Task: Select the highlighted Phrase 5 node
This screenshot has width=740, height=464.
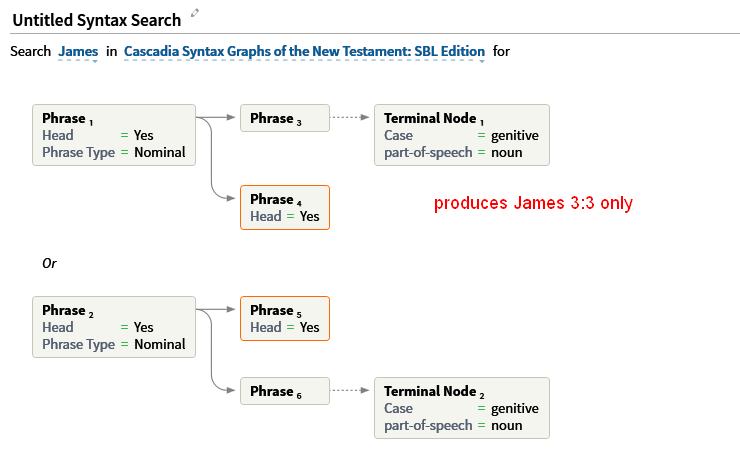Action: [x=285, y=319]
